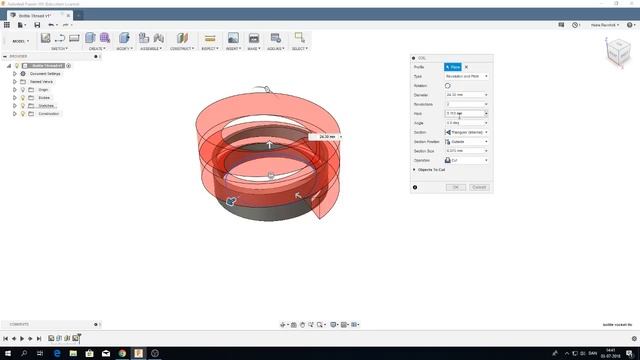640x360 pixels.
Task: Open the ASSEMBLE menu
Action: 151,49
